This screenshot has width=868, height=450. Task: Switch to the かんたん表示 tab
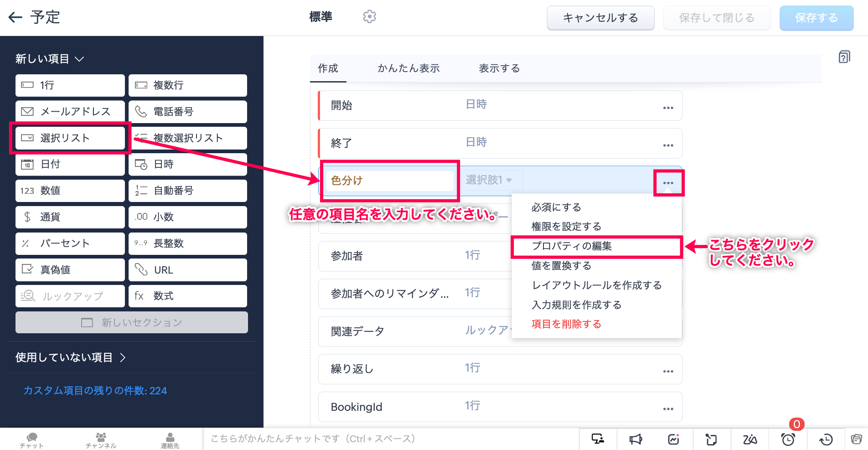pos(408,68)
